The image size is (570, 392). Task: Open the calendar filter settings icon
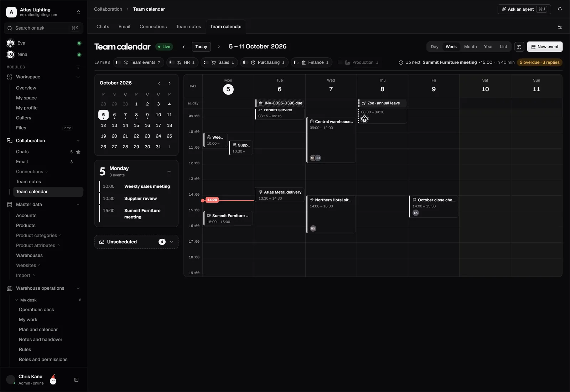[519, 47]
